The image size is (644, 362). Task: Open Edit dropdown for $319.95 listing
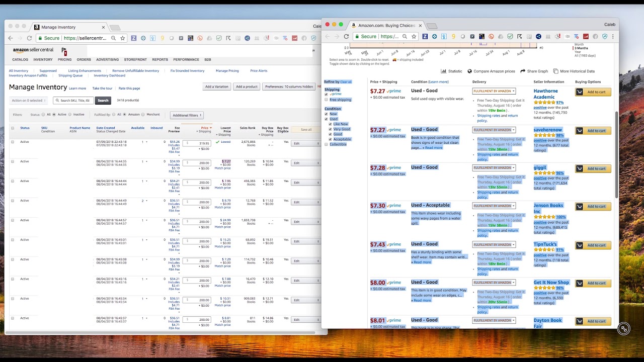(307, 143)
